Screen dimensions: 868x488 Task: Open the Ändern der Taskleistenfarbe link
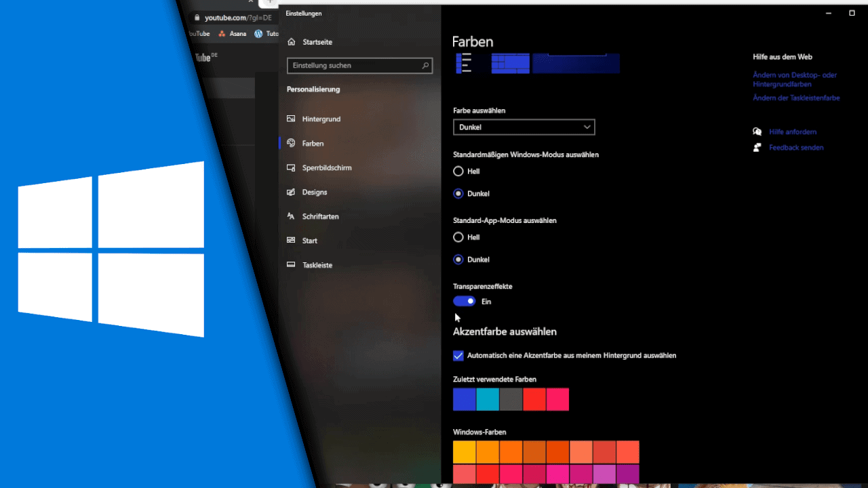point(796,98)
